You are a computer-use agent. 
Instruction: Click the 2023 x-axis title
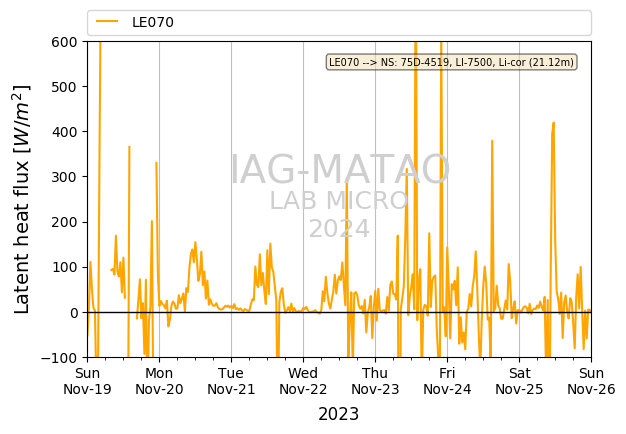click(x=339, y=414)
